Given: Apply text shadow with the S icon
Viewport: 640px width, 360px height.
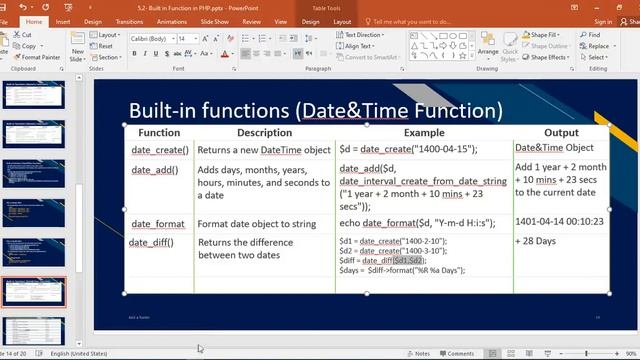Looking at the screenshot, I should 167,53.
